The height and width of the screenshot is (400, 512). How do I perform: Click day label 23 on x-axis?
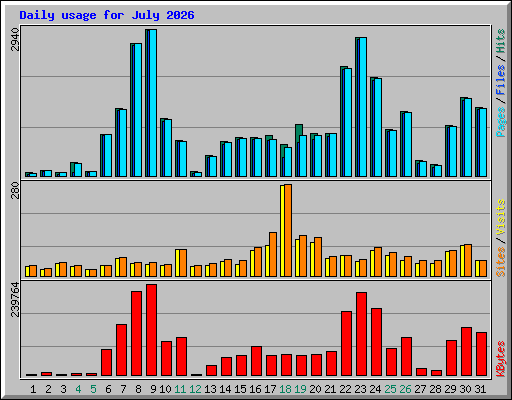[360, 389]
